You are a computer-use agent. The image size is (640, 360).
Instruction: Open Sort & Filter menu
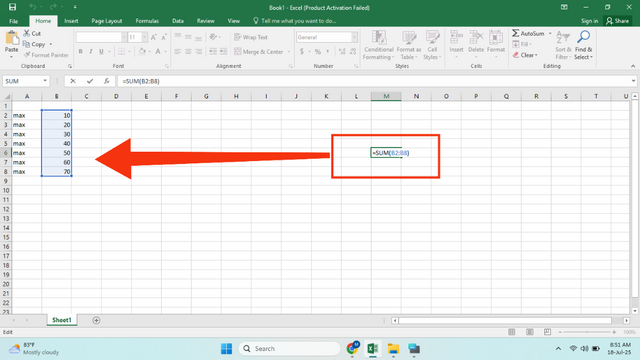click(x=563, y=45)
